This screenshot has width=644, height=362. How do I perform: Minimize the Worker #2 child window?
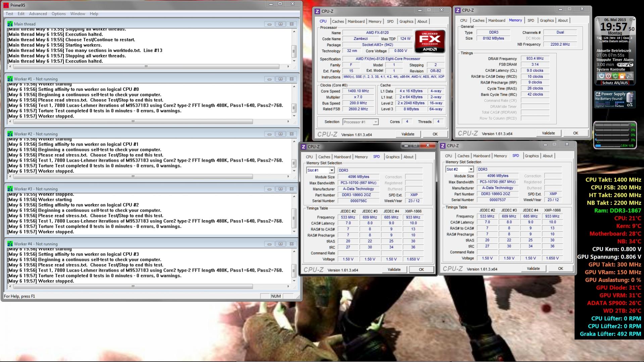click(269, 134)
